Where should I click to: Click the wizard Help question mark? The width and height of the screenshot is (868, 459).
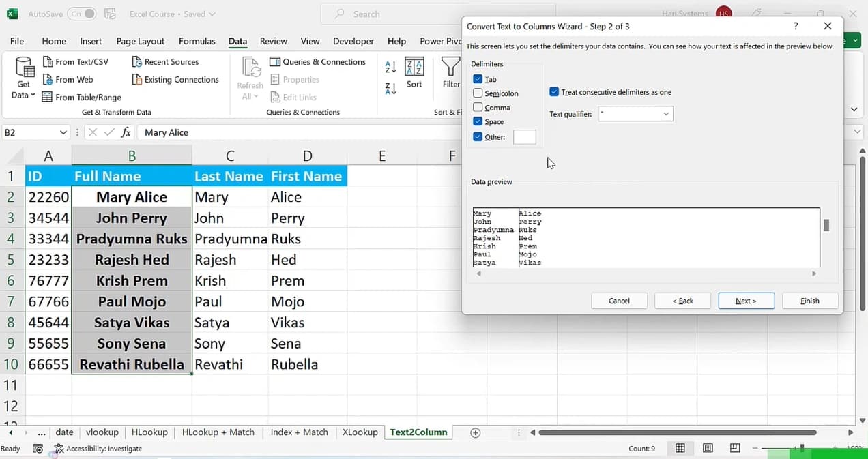click(796, 26)
